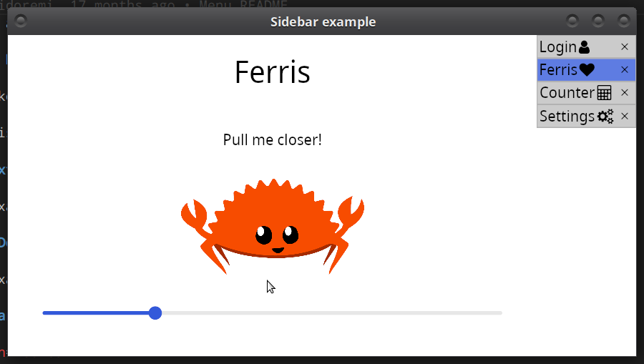Image resolution: width=644 pixels, height=364 pixels.
Task: Click the calculator icon on Counter tab
Action: coord(604,93)
